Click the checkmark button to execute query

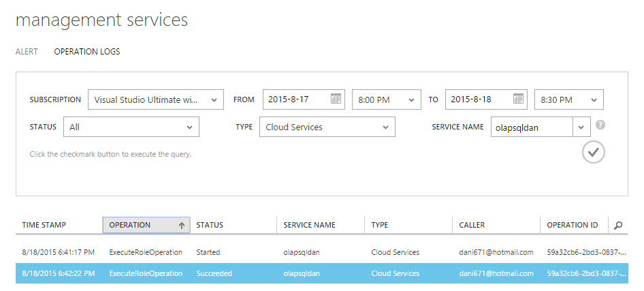(x=594, y=152)
